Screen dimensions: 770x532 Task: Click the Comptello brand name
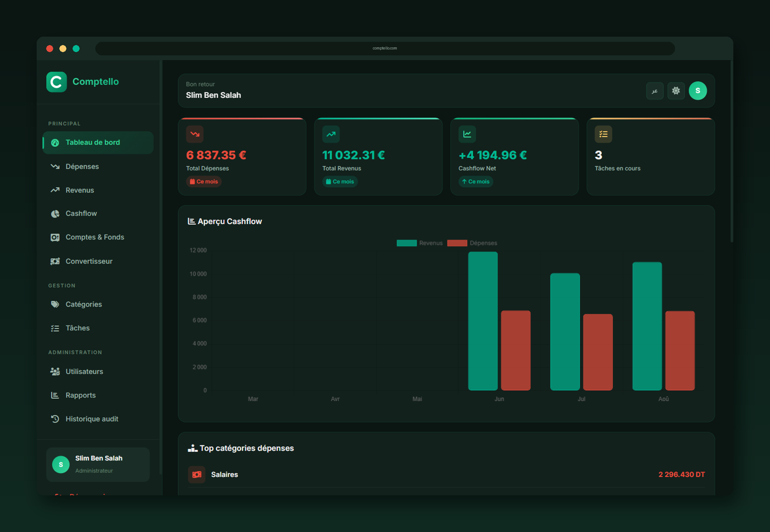[x=95, y=82]
